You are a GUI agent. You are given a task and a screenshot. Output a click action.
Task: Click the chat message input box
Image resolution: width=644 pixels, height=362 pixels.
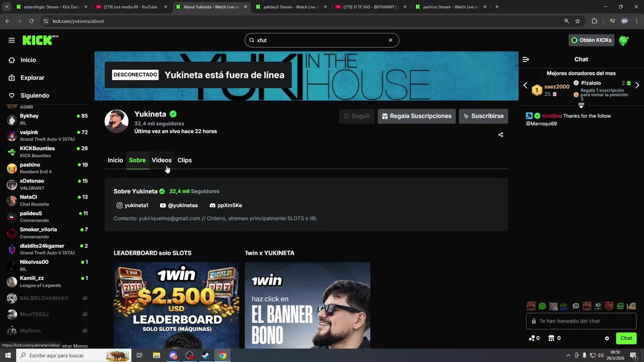pyautogui.click(x=581, y=321)
